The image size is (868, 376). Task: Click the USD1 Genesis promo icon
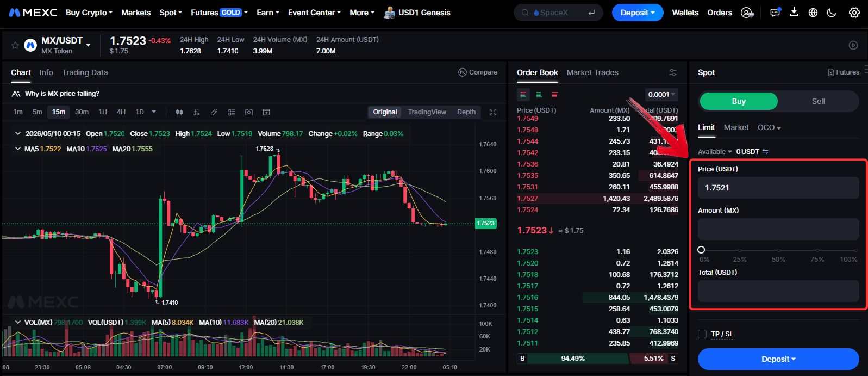389,13
